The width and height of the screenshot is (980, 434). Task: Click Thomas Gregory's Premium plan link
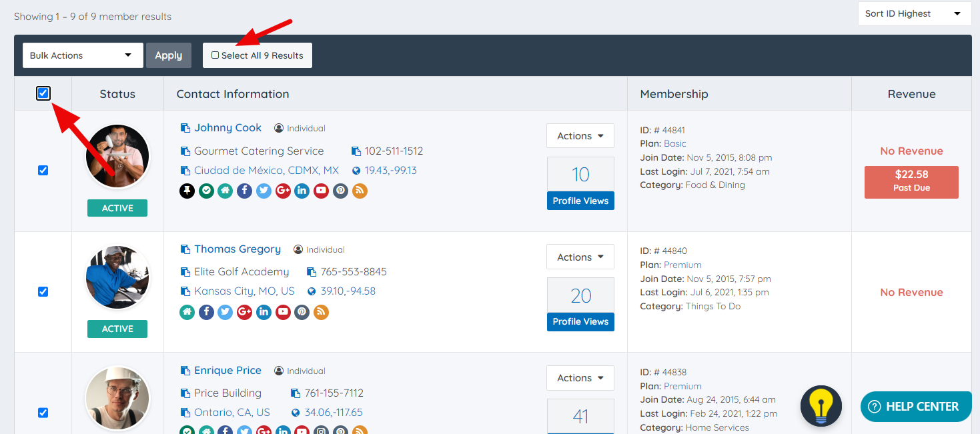[682, 265]
